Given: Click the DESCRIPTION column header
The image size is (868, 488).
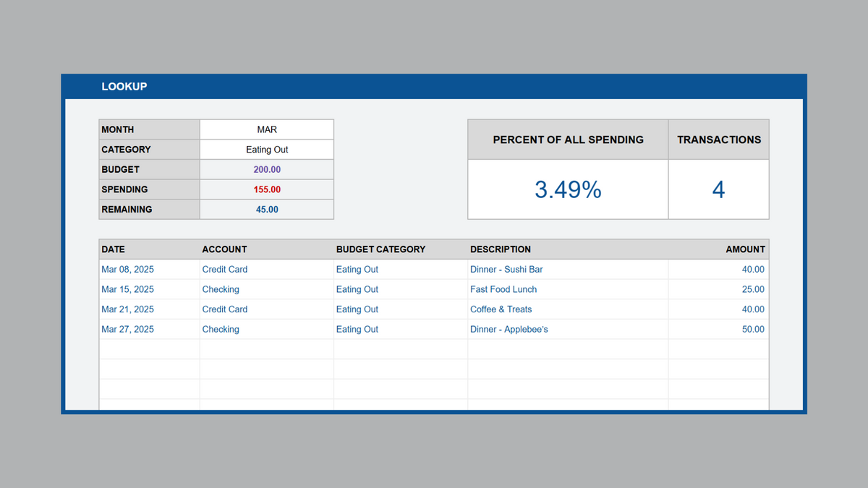Looking at the screenshot, I should [x=568, y=249].
